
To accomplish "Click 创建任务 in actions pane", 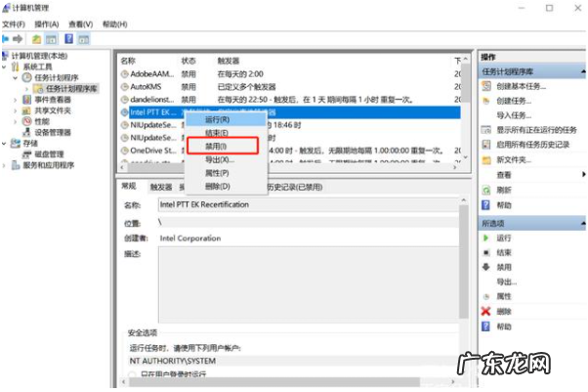I will click(x=514, y=101).
